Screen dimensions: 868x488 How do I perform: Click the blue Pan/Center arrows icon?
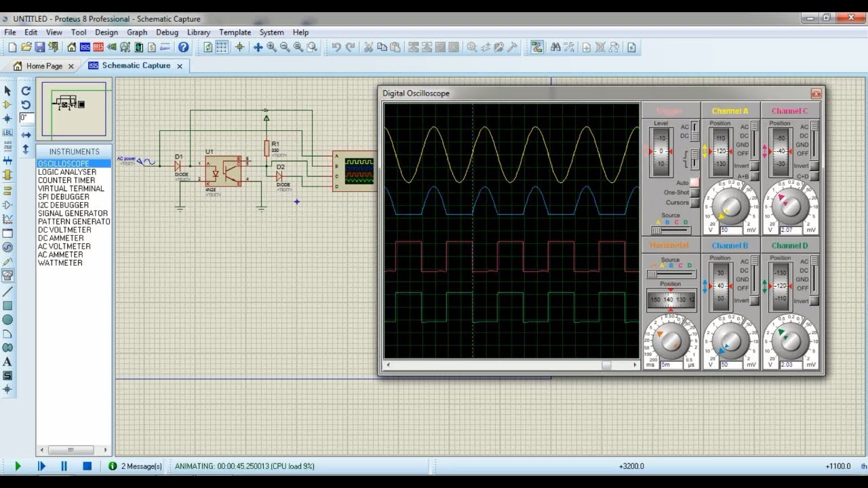coord(258,47)
